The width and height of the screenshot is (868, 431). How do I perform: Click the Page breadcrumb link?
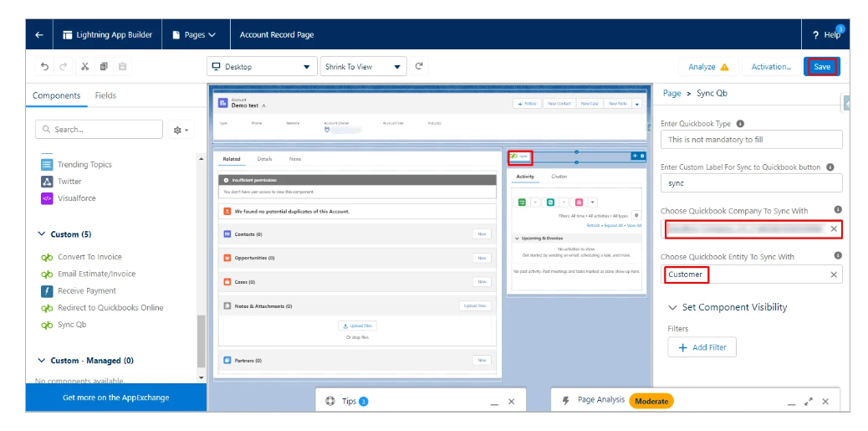click(x=672, y=93)
